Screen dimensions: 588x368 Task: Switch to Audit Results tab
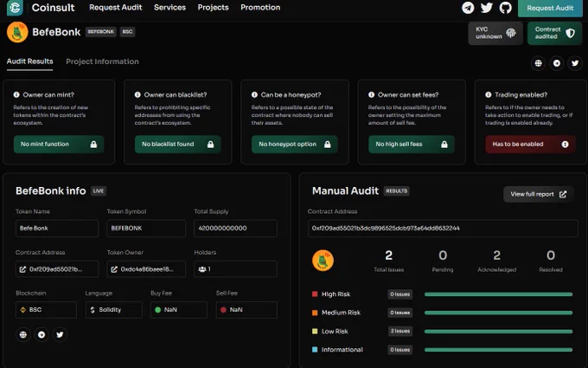pos(29,61)
